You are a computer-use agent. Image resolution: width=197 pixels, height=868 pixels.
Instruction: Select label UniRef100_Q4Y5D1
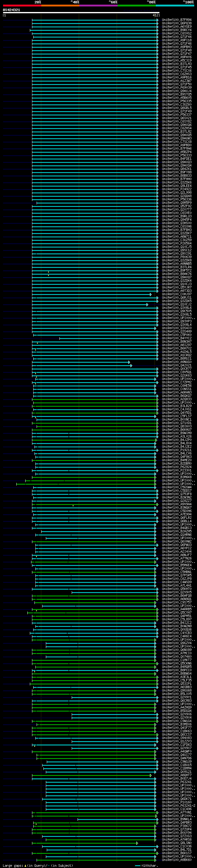tap(177, 413)
